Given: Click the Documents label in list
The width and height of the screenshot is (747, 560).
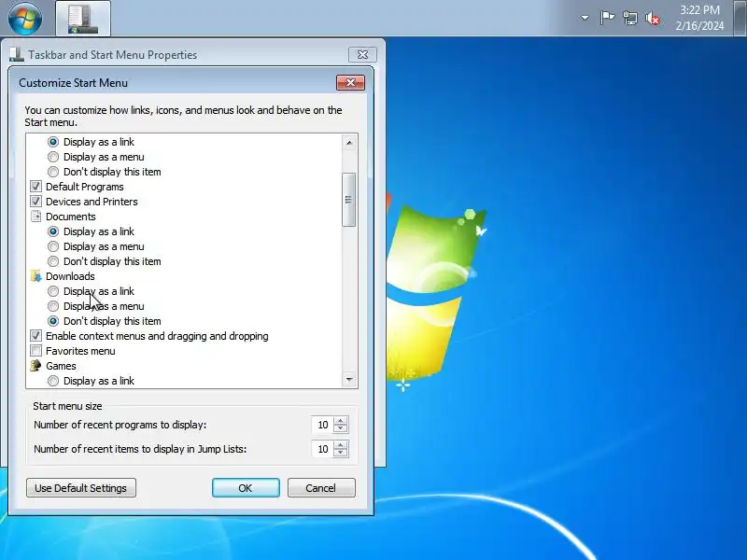Looking at the screenshot, I should 71,217.
